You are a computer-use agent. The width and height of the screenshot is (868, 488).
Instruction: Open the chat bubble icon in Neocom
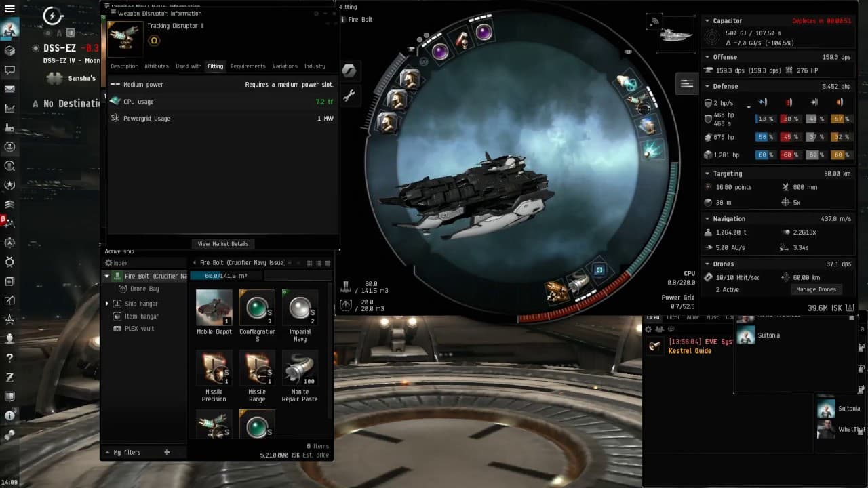9,70
